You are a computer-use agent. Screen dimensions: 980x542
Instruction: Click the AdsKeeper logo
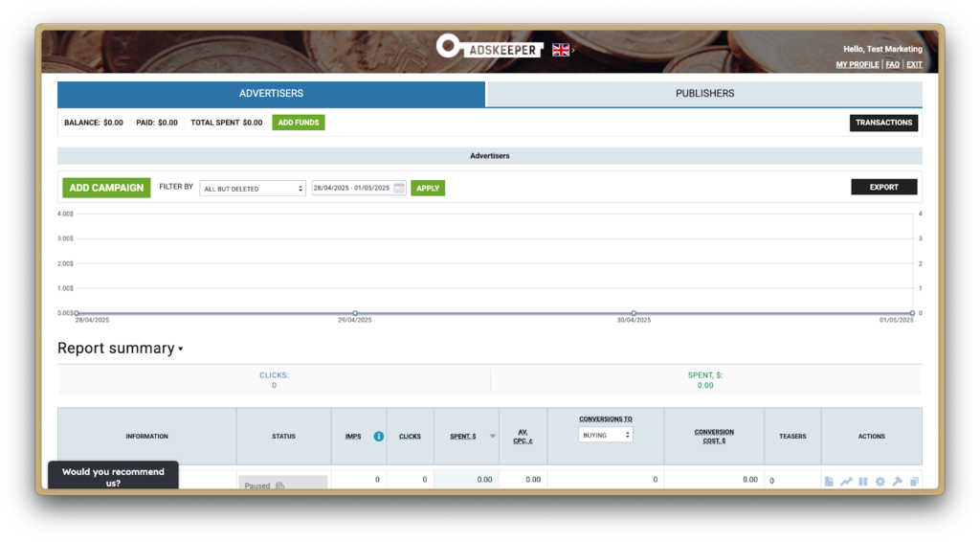(x=489, y=47)
